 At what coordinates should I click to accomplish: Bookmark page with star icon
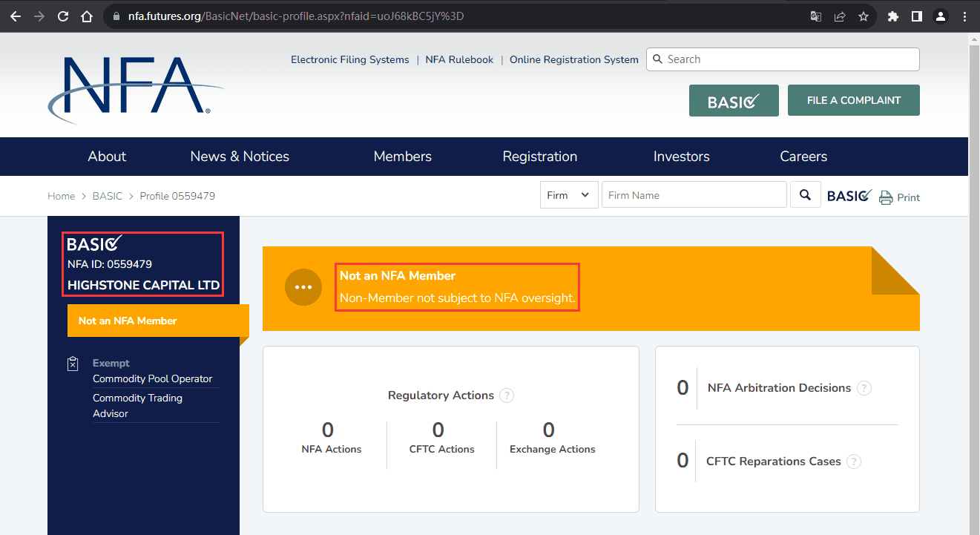click(864, 16)
